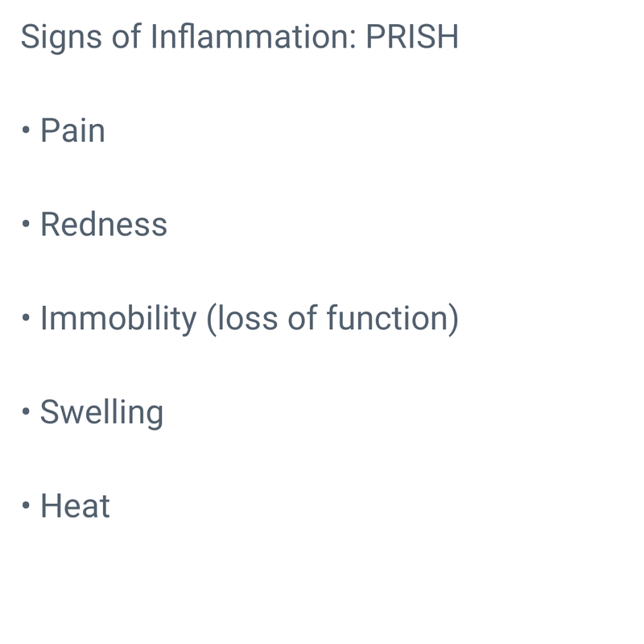The width and height of the screenshot is (644, 644).
Task: Click the bullet point before 'Pain'
Action: [27, 130]
